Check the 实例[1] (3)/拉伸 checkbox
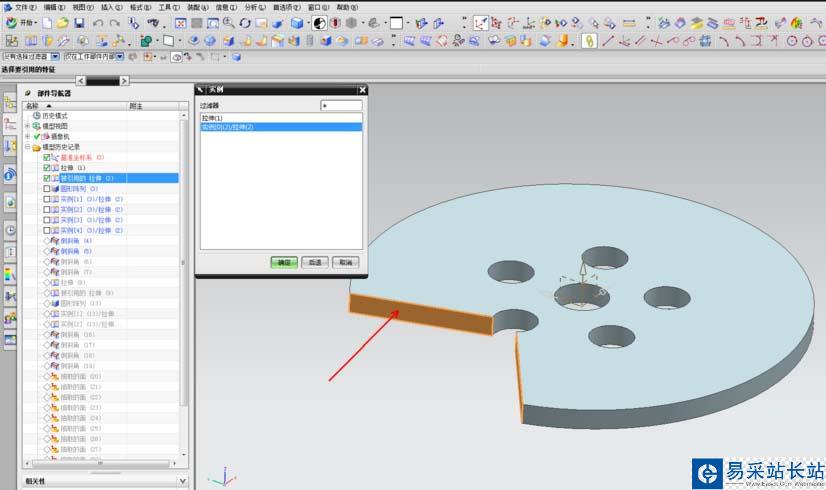826x490 pixels. click(x=47, y=199)
